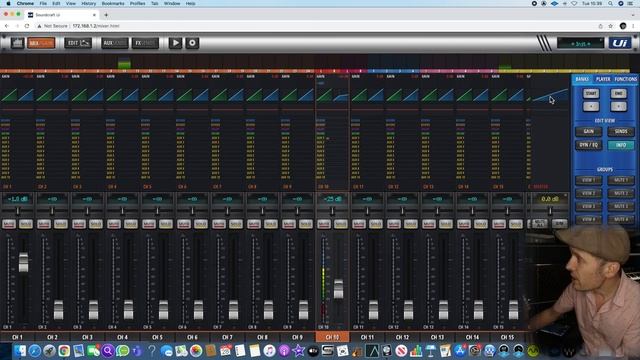Click the DYN / EQ edit view button
The height and width of the screenshot is (360, 640).
pyautogui.click(x=589, y=145)
